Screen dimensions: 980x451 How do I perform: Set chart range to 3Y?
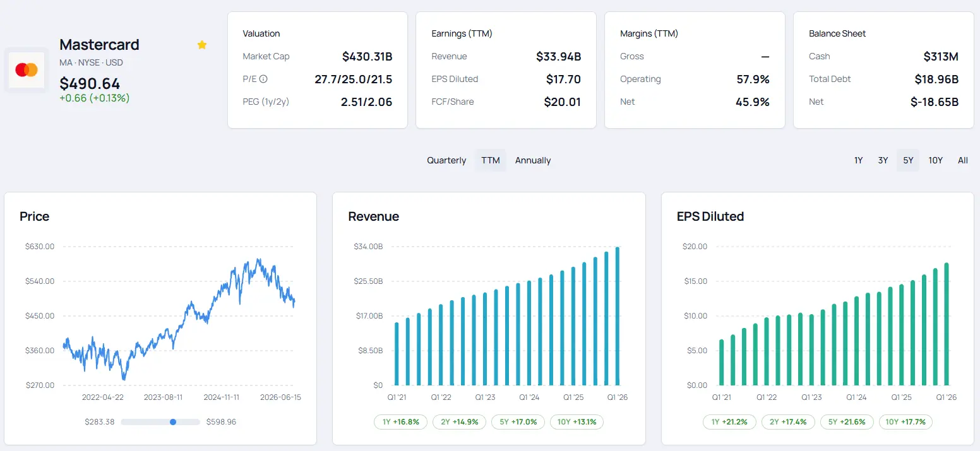(x=883, y=160)
